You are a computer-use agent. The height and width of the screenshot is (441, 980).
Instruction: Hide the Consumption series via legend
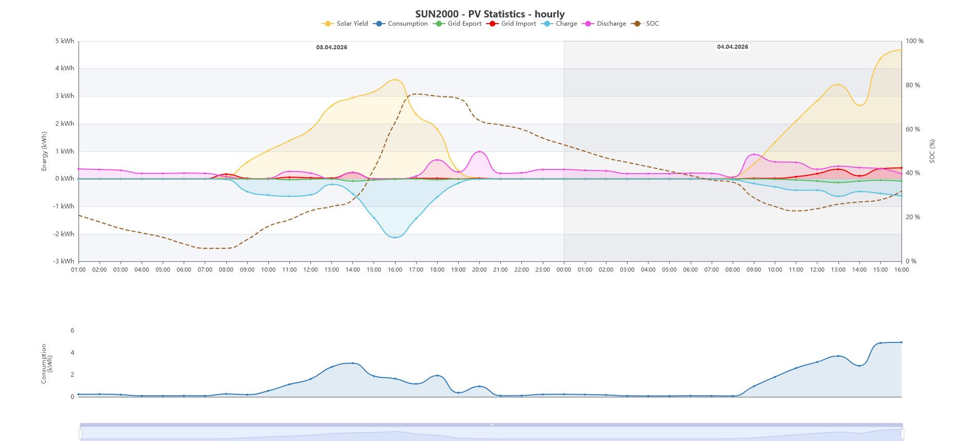pos(400,24)
